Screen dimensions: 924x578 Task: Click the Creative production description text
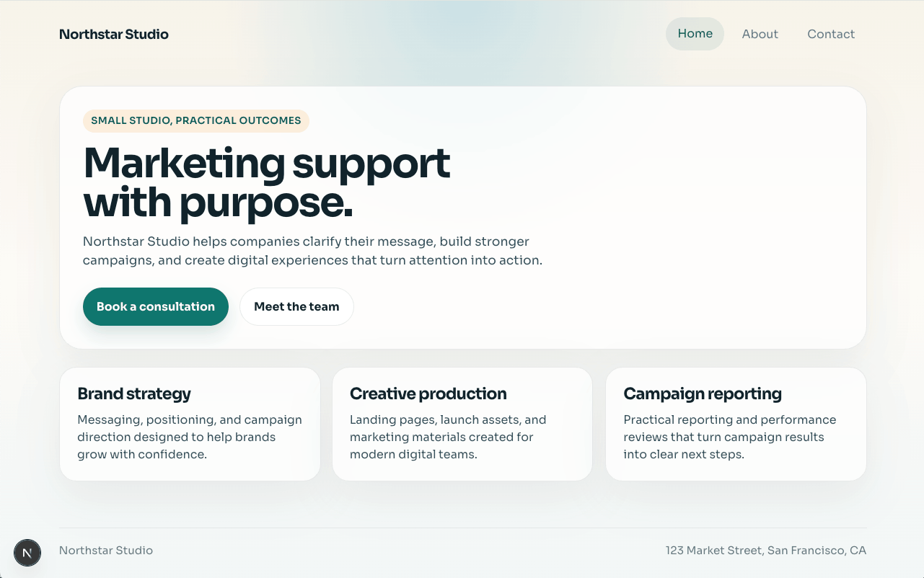tap(448, 436)
